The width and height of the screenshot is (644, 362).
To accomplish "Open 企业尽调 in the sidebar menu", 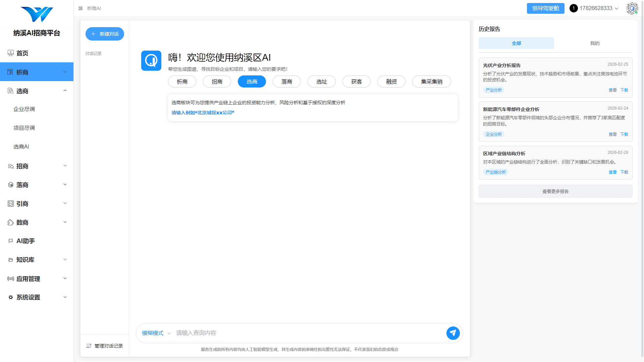I will click(x=24, y=109).
